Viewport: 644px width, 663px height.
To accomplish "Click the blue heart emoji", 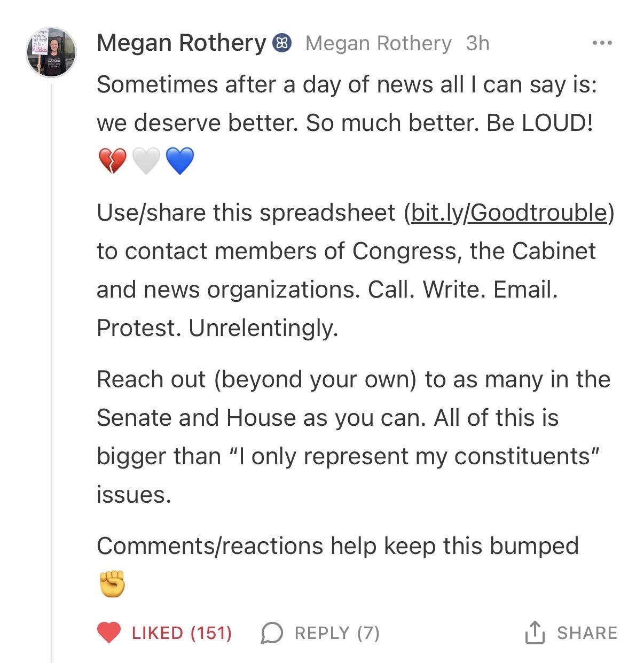I will [x=179, y=161].
